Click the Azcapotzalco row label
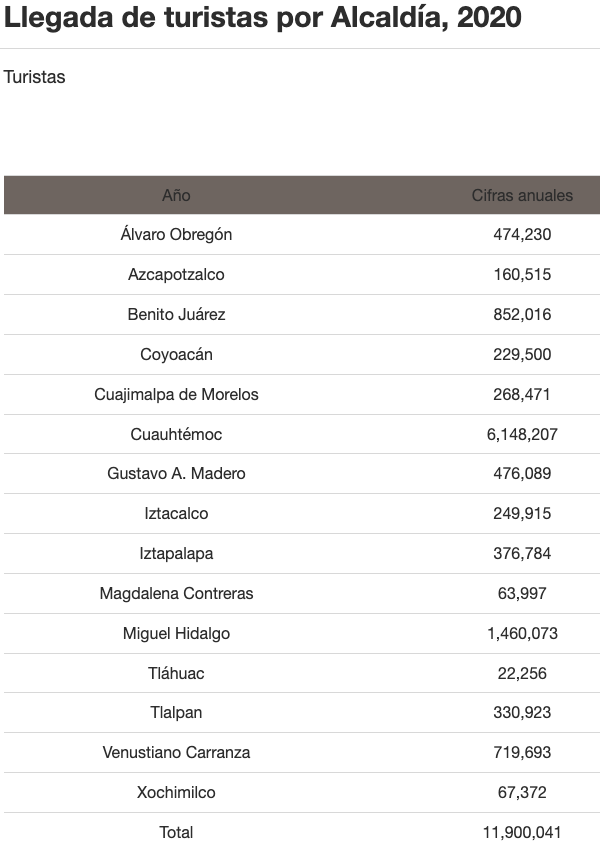600x851 pixels. coord(176,274)
